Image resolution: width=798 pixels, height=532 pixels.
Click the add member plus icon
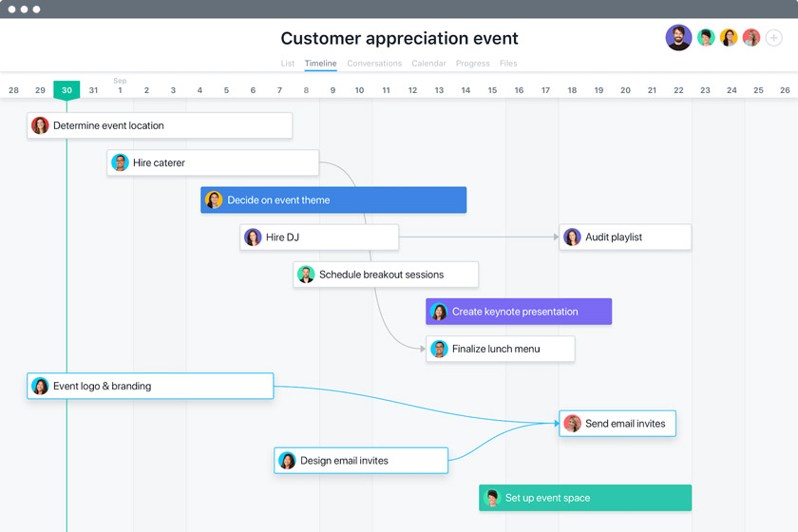pos(774,38)
